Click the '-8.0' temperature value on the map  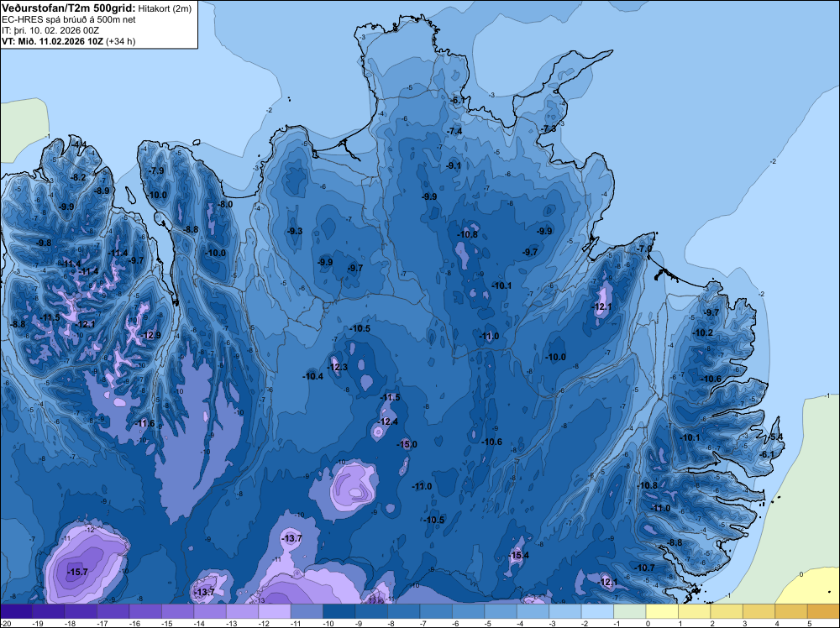point(225,204)
